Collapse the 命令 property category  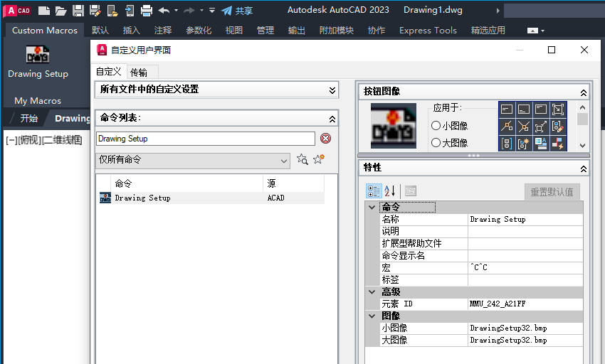[372, 207]
